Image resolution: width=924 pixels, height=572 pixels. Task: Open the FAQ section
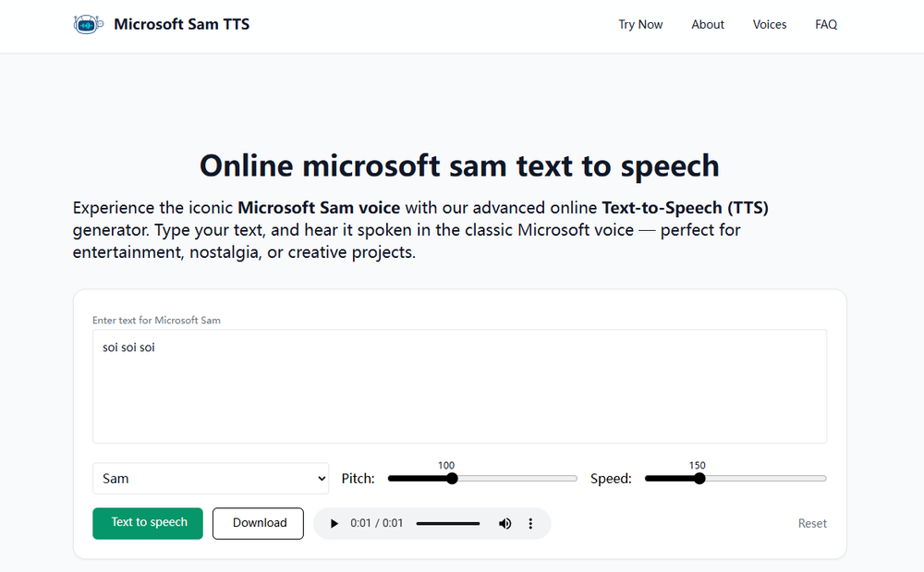pyautogui.click(x=825, y=24)
